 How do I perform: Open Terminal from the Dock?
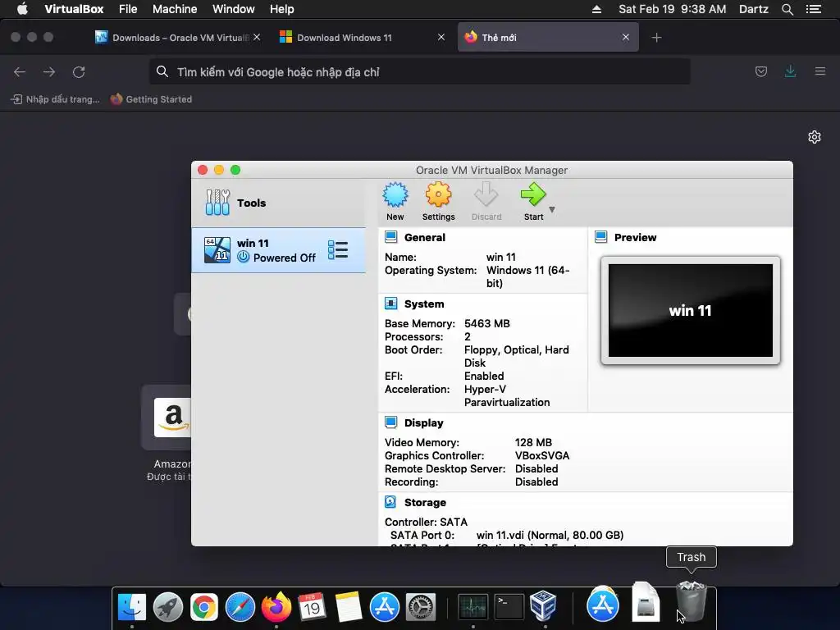pyautogui.click(x=509, y=607)
